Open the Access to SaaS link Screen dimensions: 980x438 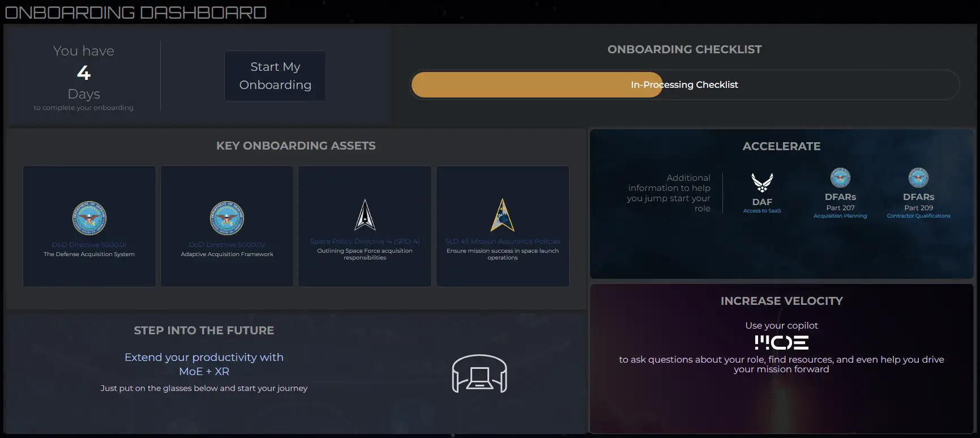[762, 211]
